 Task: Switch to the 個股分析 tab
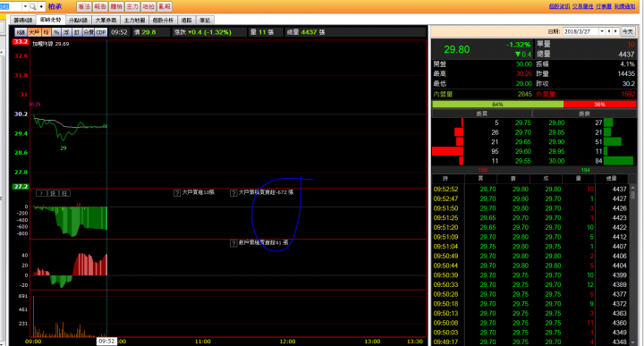(x=164, y=20)
